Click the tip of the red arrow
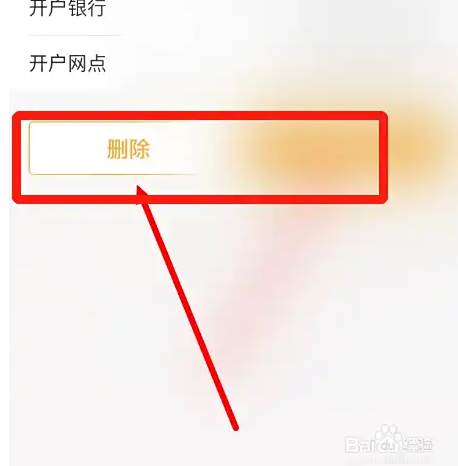Screen dimensions: 458x466 pos(139,189)
